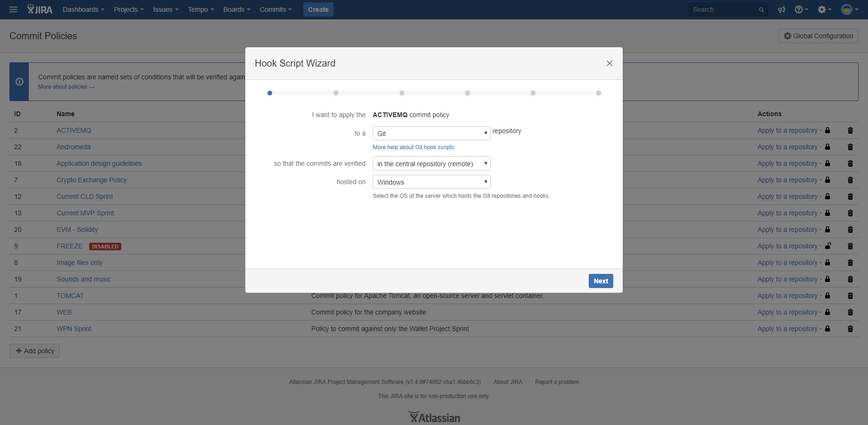
Task: Open the About JIRA footer link
Action: pos(508,382)
